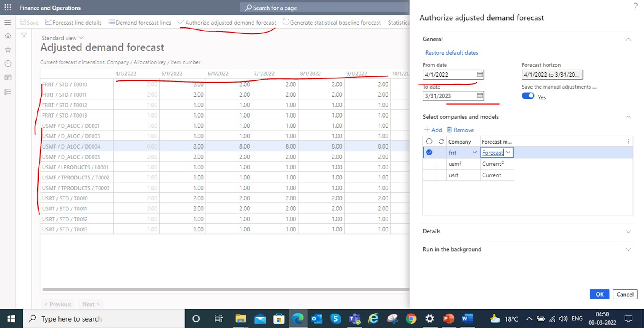The image size is (644, 328).
Task: Open Modules list icon in sidebar
Action: (x=8, y=92)
